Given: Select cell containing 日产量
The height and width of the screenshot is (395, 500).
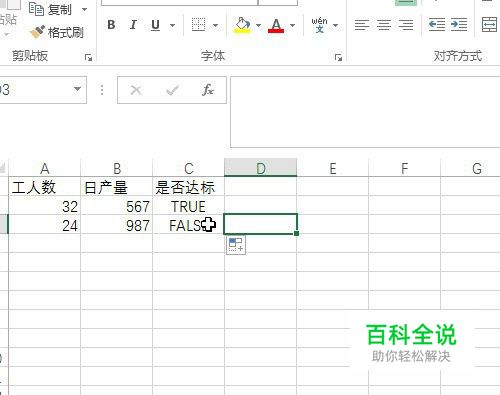Looking at the screenshot, I should 117,187.
